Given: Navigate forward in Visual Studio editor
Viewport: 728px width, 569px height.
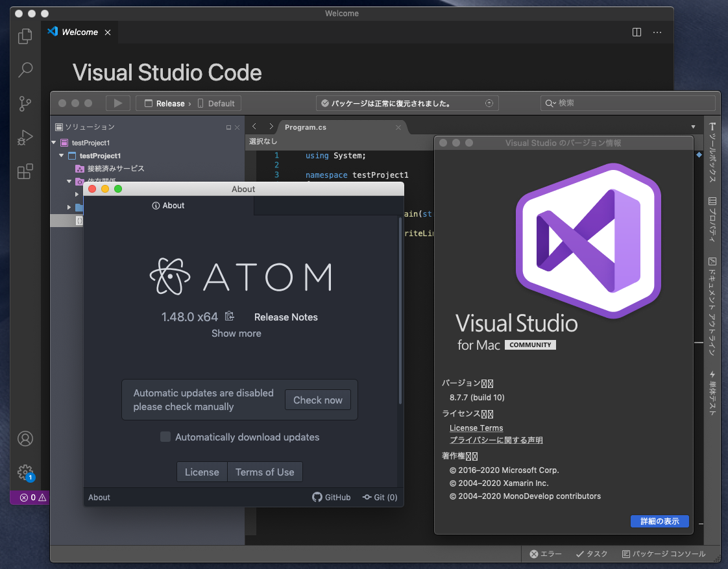Looking at the screenshot, I should [x=271, y=127].
